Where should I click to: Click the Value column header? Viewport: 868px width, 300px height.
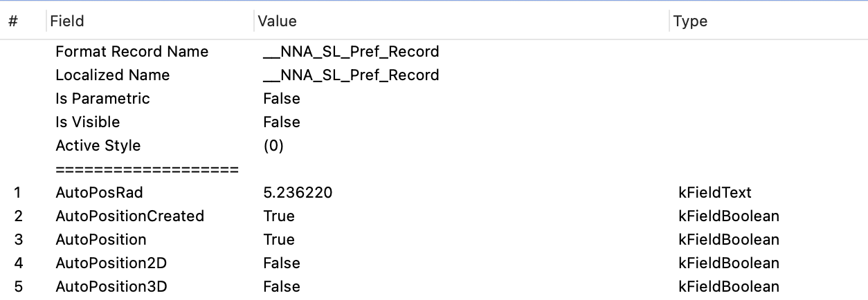(x=277, y=21)
